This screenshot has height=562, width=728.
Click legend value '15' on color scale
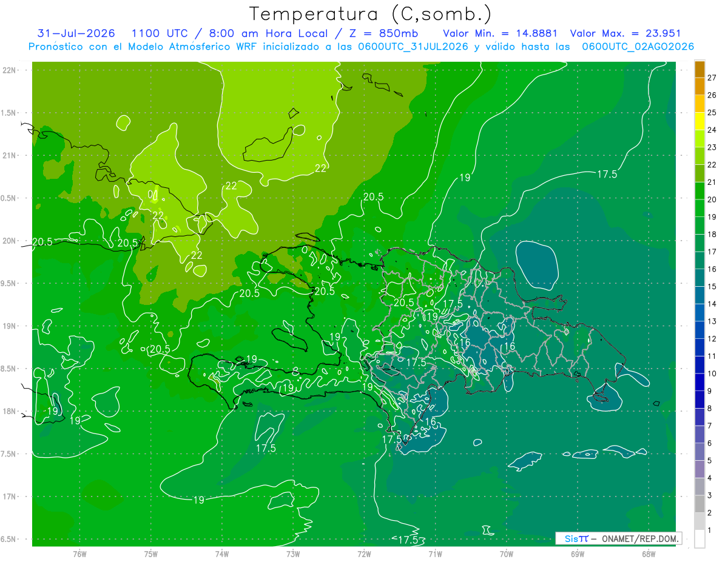point(712,287)
